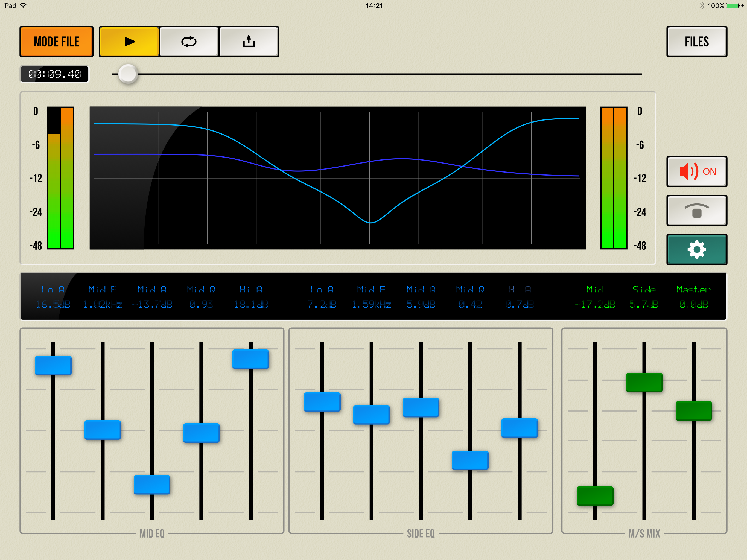Image resolution: width=747 pixels, height=560 pixels.
Task: Click the Mid EQ Hi A fader handle
Action: [250, 359]
